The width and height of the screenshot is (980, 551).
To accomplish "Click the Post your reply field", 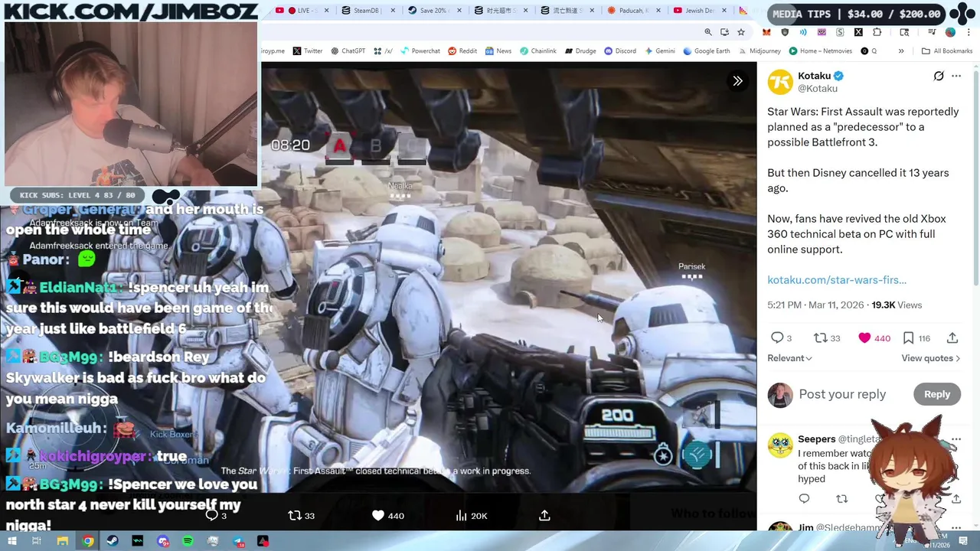I will click(842, 394).
